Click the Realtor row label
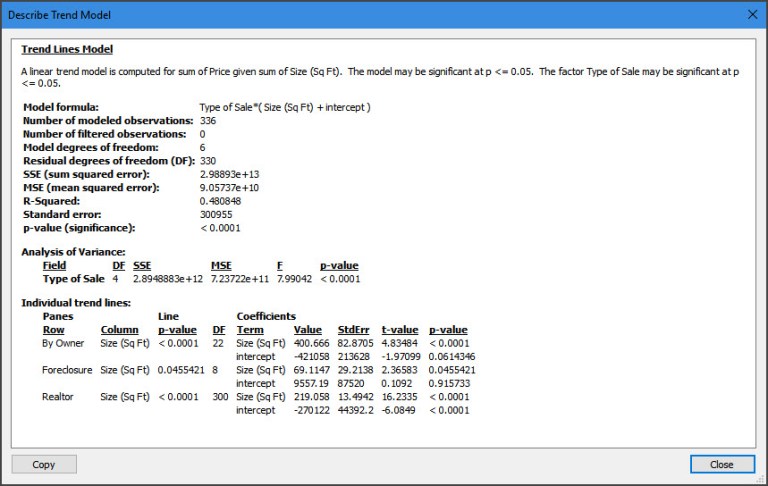This screenshot has height=486, width=768. [x=59, y=396]
